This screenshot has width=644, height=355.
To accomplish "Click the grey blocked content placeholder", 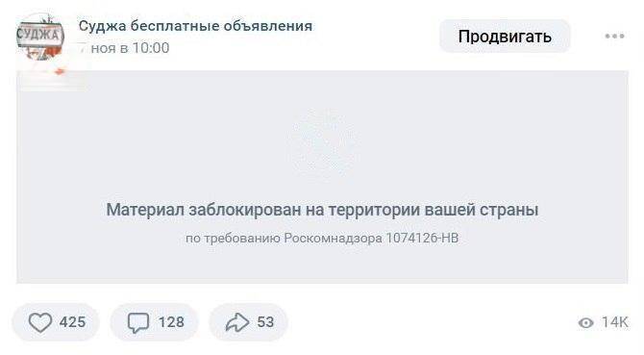I will click(x=322, y=177).
